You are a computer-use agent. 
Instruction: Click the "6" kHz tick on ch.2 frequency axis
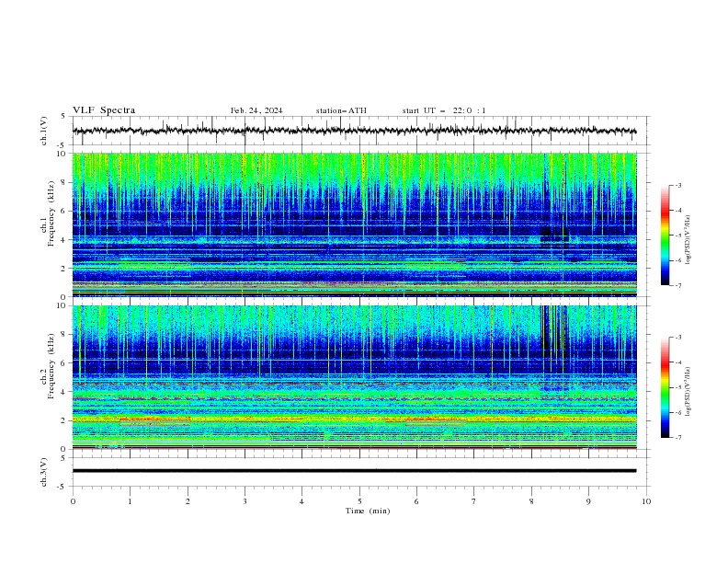tap(63, 363)
